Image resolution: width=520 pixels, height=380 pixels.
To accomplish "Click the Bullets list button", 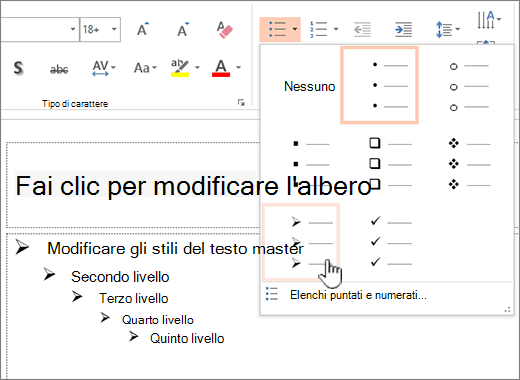I will pyautogui.click(x=277, y=29).
